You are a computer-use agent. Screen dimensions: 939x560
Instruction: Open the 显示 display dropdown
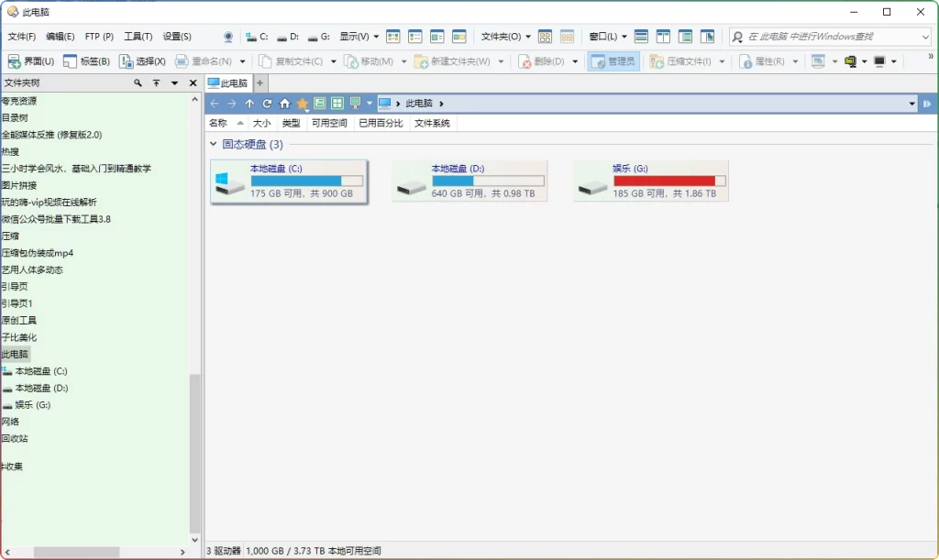356,37
